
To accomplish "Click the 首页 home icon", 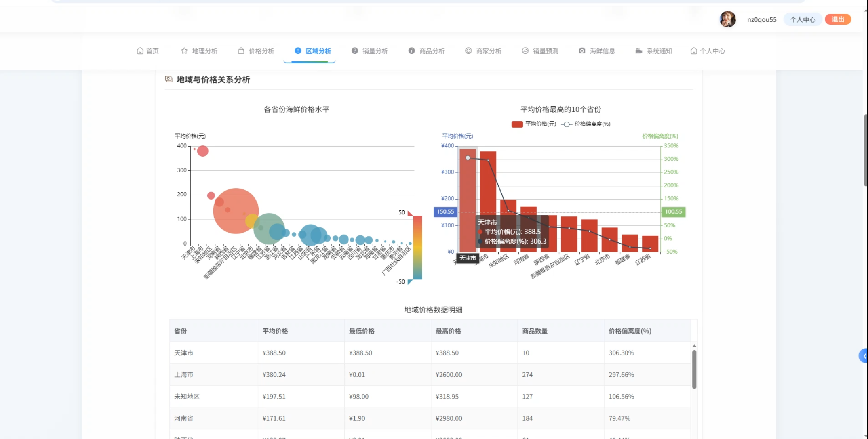I will coord(140,51).
